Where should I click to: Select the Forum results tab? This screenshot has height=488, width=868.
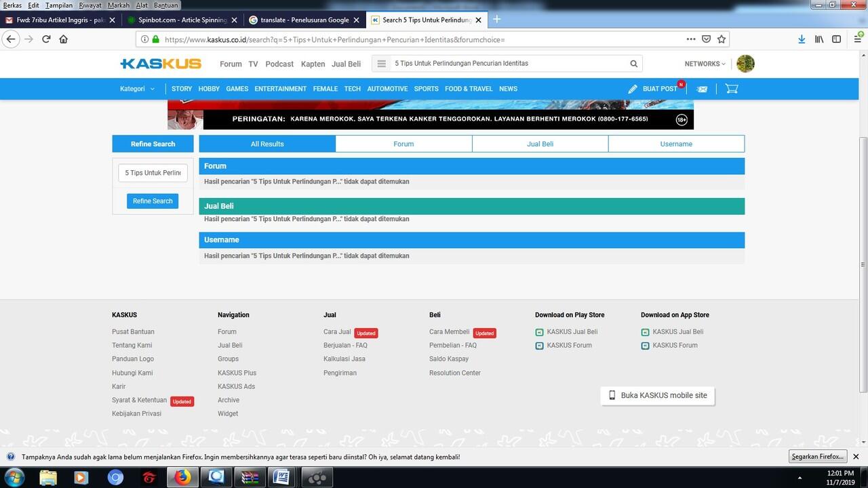(x=403, y=144)
